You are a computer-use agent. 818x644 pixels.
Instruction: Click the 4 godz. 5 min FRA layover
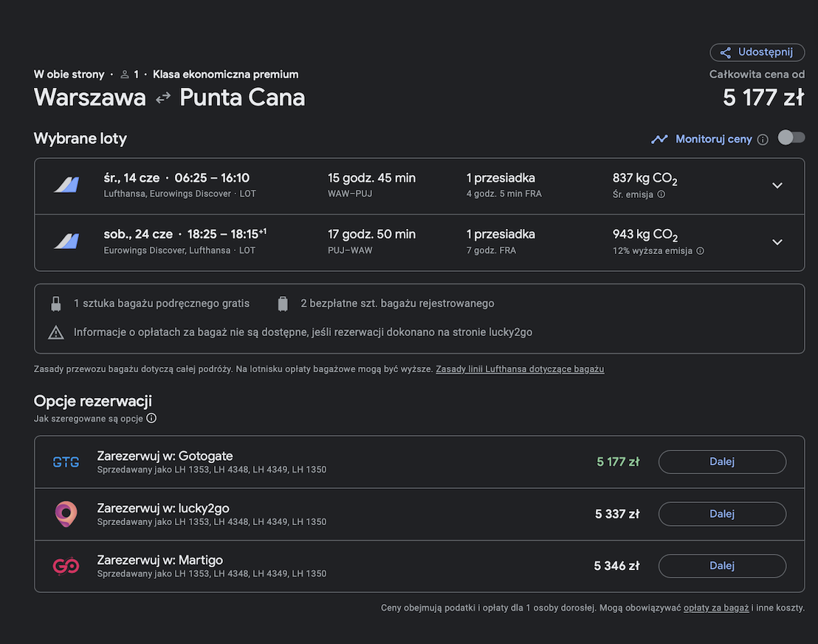[504, 193]
